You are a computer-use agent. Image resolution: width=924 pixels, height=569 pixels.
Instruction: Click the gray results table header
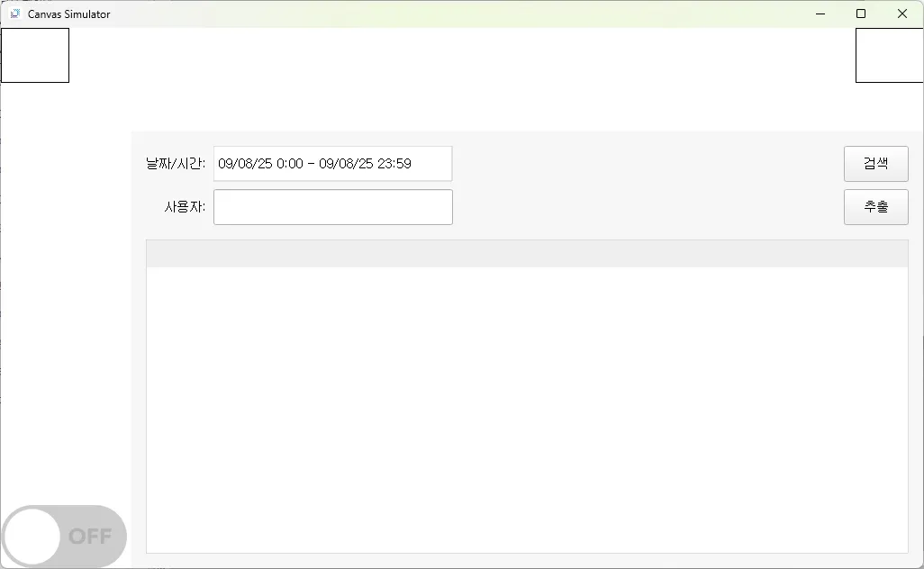(x=527, y=254)
